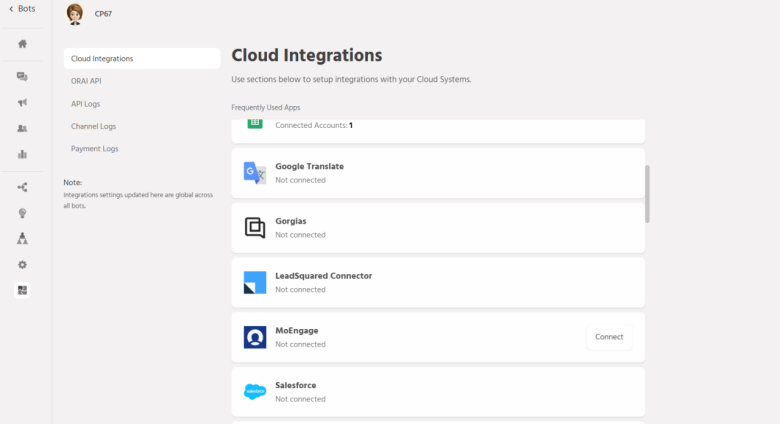Click the integrations list vertical scrollbar

648,193
